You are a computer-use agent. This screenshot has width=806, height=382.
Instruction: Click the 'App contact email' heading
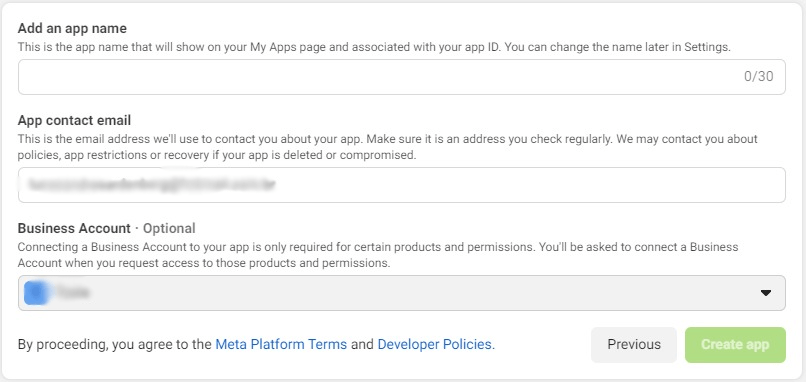74,120
